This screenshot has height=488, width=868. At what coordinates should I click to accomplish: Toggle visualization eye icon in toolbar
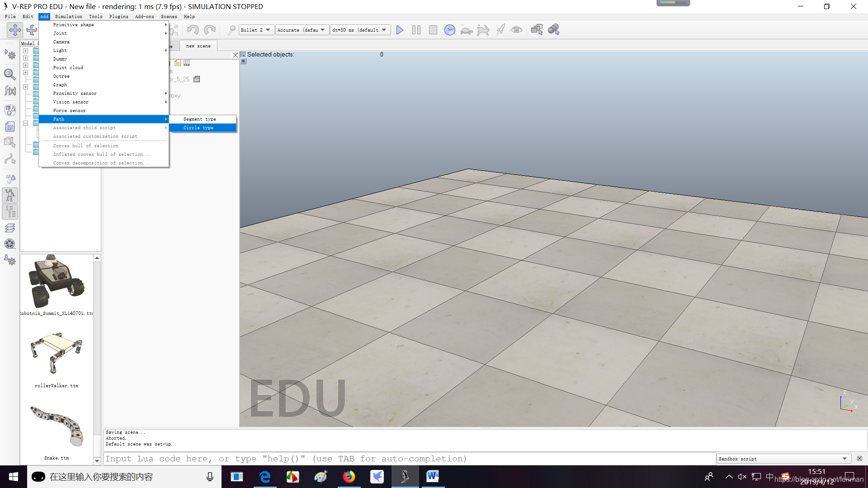click(516, 30)
